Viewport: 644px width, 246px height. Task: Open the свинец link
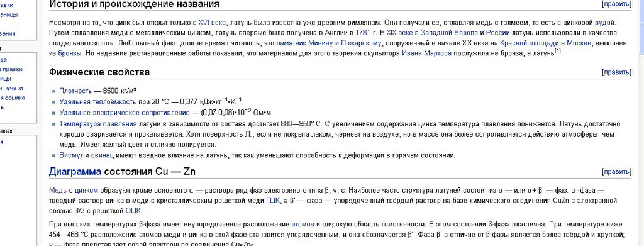tap(103, 155)
